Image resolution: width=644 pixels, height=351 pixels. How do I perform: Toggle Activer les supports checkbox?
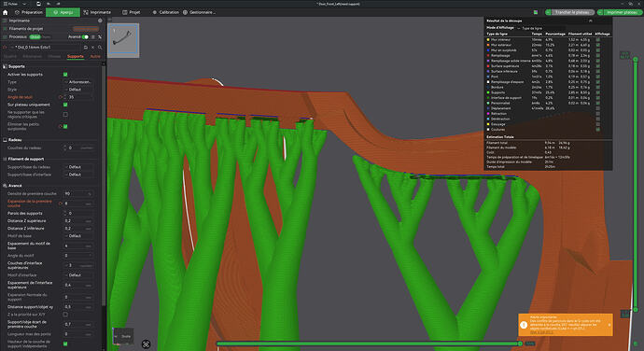(65, 75)
